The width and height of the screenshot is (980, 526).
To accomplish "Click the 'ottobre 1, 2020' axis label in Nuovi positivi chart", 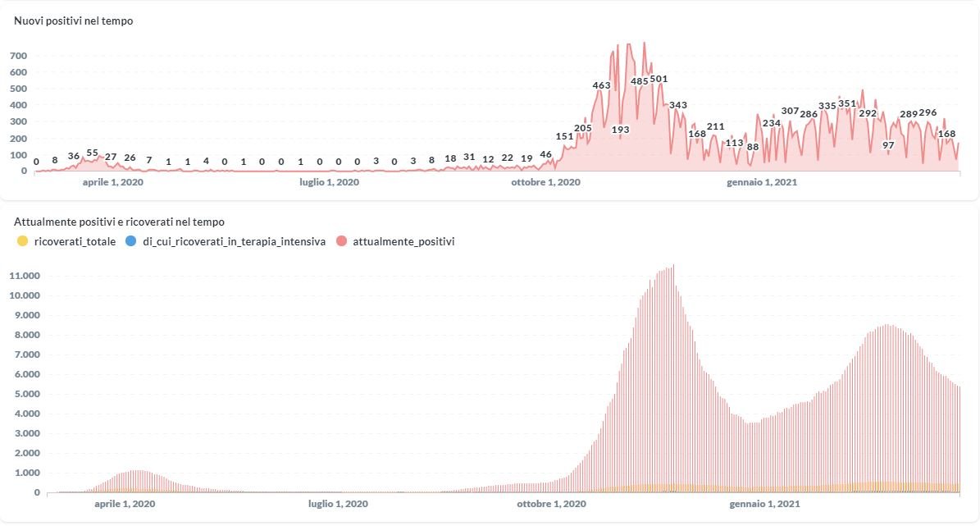I will tap(545, 182).
